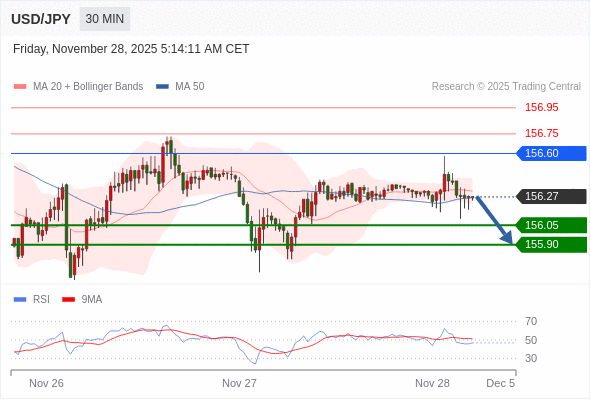Viewport: 590px width, 400px height.
Task: Select the USD/JPY pair title
Action: point(41,19)
